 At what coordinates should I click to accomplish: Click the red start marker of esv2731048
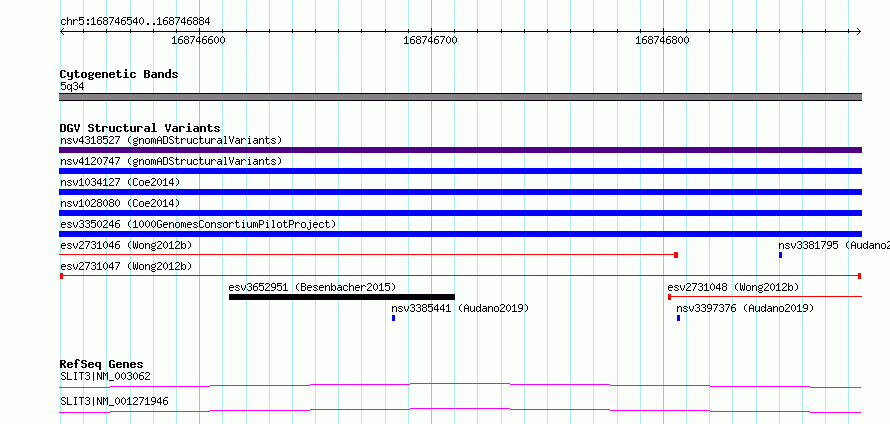(x=670, y=297)
